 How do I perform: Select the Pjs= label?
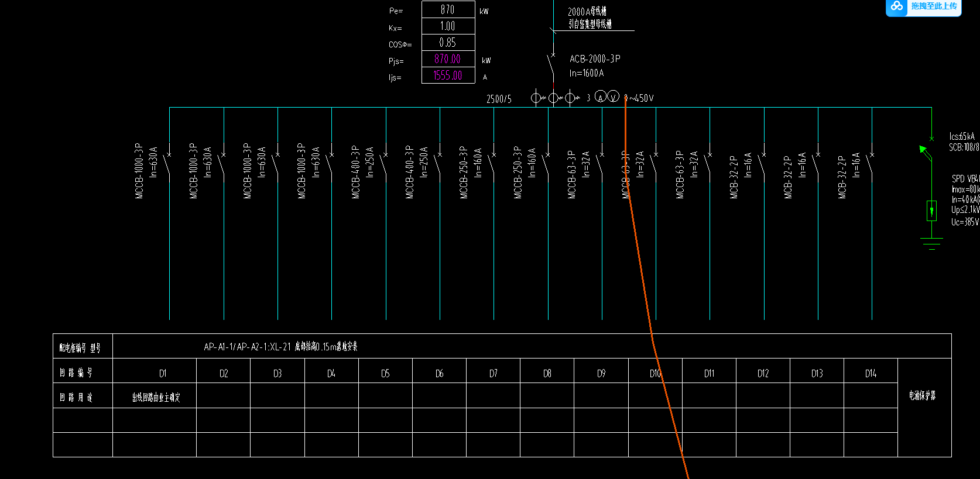[x=396, y=61]
